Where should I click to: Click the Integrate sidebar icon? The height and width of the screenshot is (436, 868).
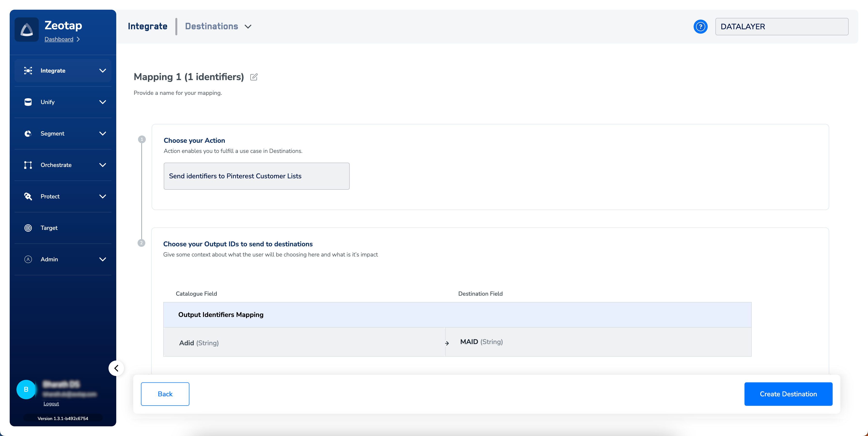coord(28,71)
